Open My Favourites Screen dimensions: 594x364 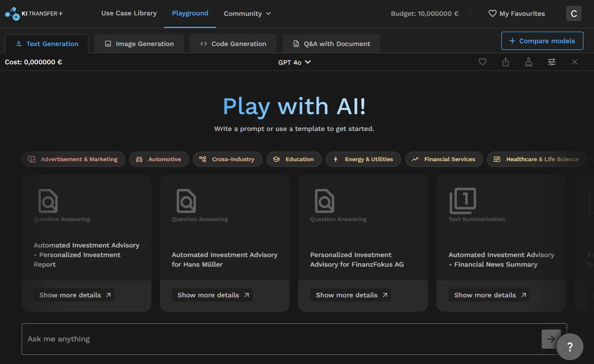tap(516, 13)
